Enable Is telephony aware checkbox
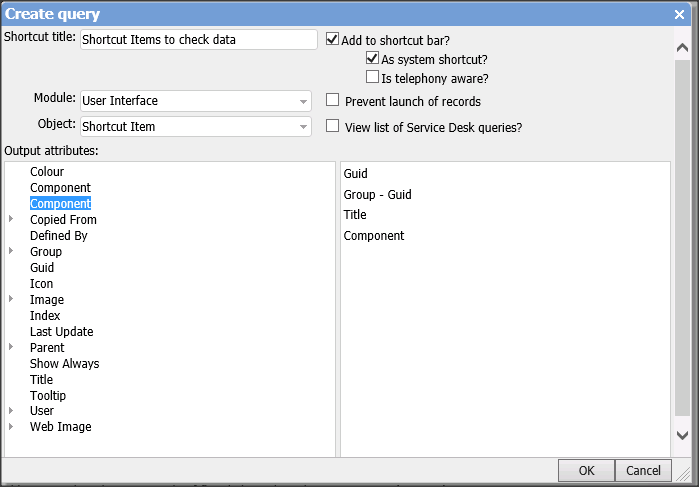The width and height of the screenshot is (699, 487). [373, 77]
